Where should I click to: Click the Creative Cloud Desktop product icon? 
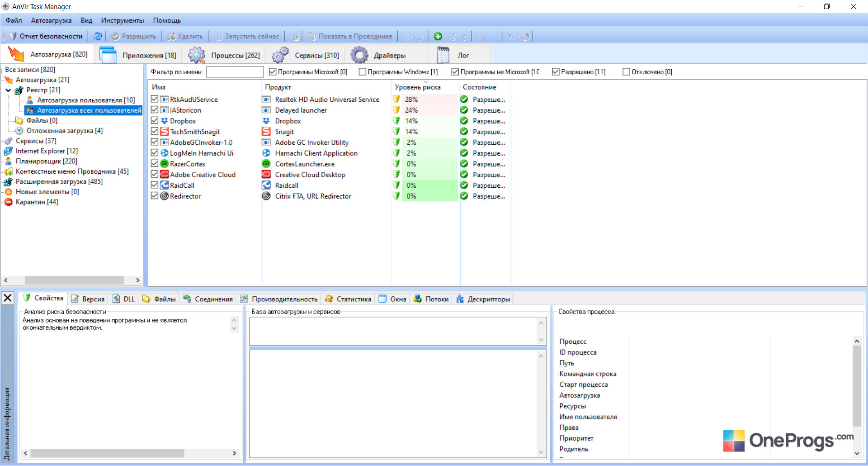point(266,175)
